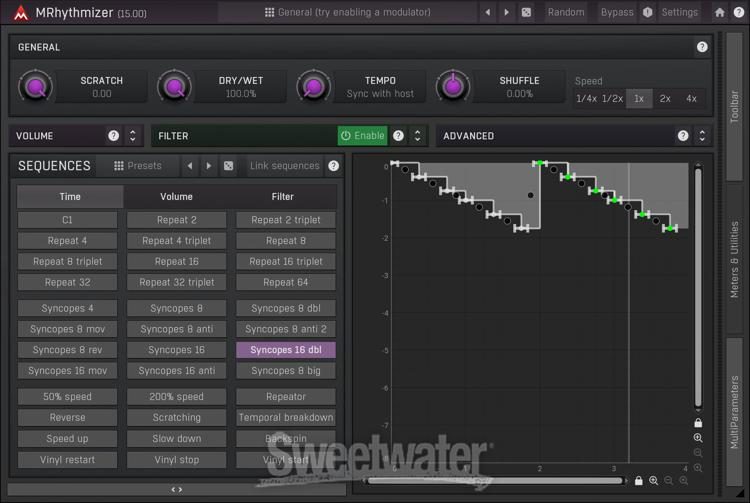Set speed to 2x

click(x=665, y=98)
